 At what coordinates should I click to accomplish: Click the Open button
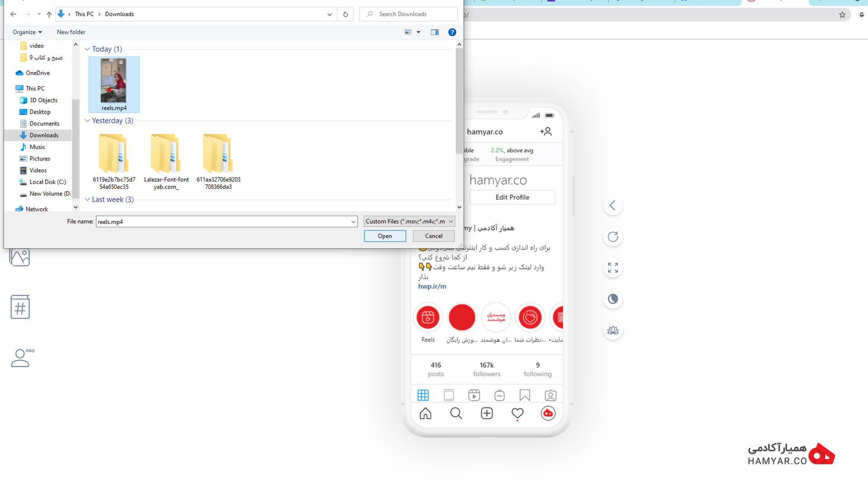[x=385, y=236]
